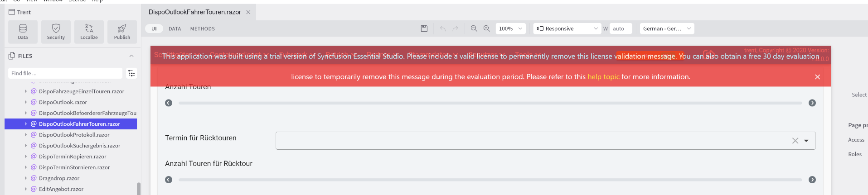Screen dimensions: 868x195
Task: Collapse the FILES section
Action: (131, 56)
